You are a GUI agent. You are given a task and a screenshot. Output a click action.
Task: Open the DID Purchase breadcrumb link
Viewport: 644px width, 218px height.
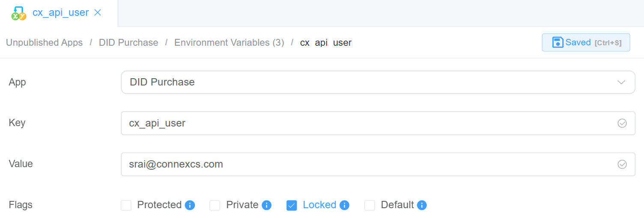click(x=128, y=43)
